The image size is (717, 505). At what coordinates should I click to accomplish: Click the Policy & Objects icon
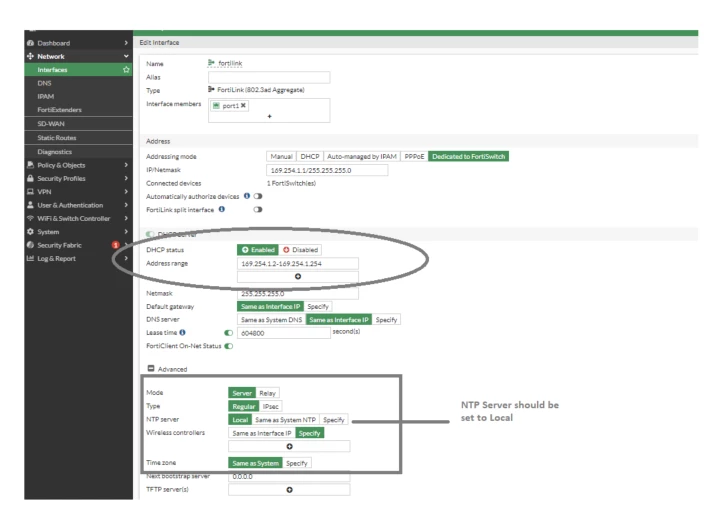pos(30,165)
